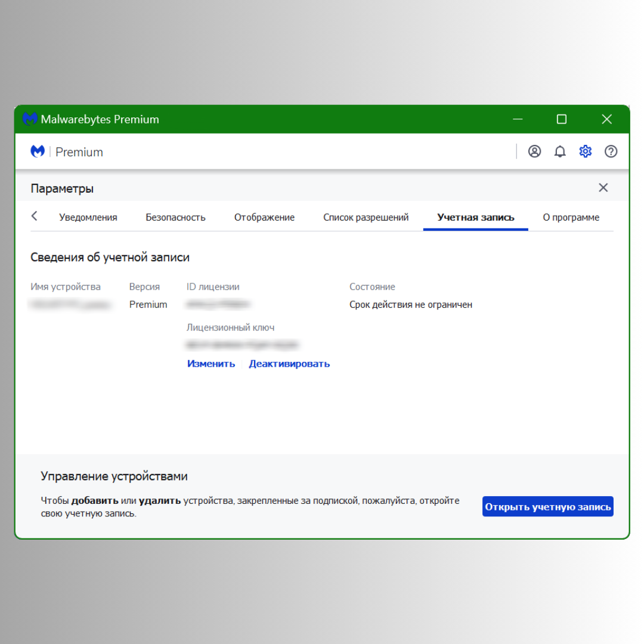Open the notifications bell icon
Viewport: 644px width, 644px height.
559,151
